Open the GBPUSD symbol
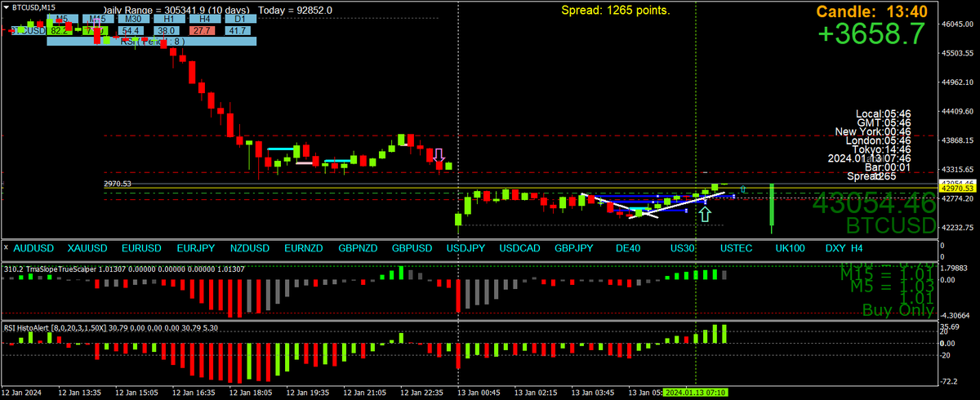The width and height of the screenshot is (980, 400). tap(412, 247)
